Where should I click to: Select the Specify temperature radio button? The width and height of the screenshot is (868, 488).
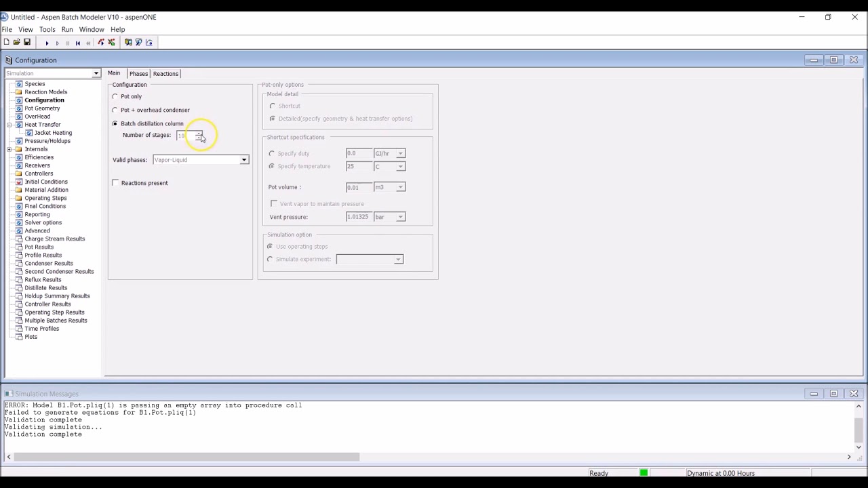click(272, 166)
